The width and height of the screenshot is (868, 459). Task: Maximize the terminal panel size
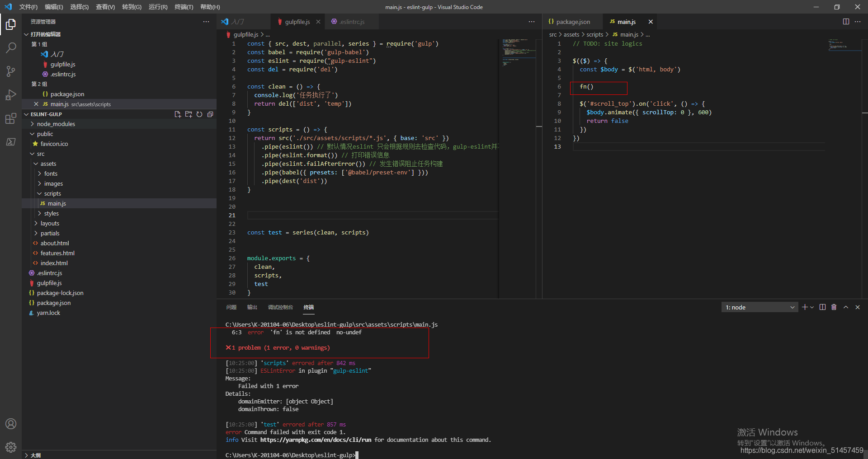click(846, 307)
